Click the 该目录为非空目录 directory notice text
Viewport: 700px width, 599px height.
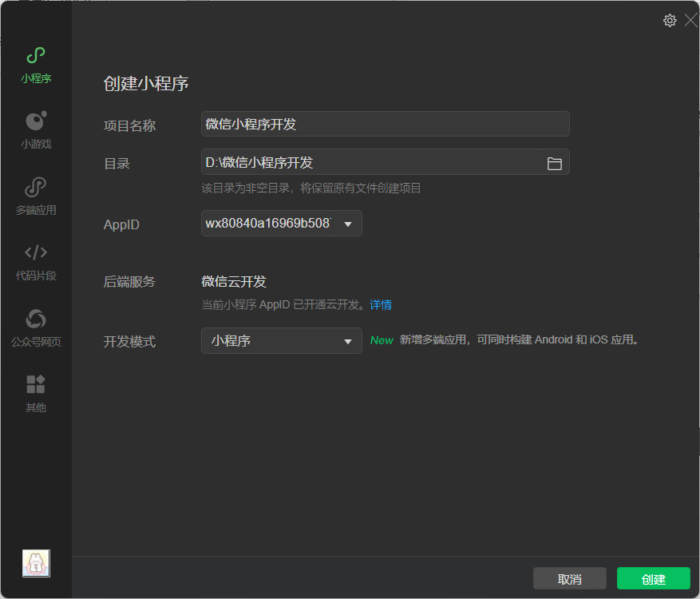[x=311, y=188]
